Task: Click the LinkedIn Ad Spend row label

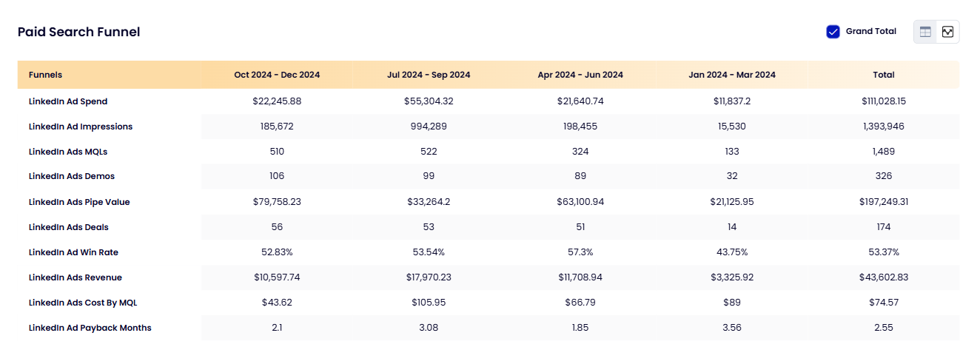Action: pyautogui.click(x=68, y=101)
